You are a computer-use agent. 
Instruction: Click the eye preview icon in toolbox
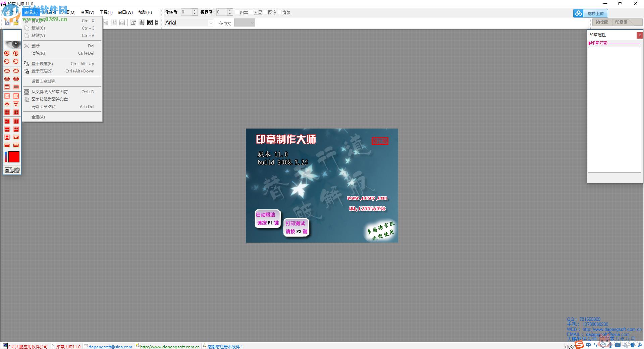point(12,44)
